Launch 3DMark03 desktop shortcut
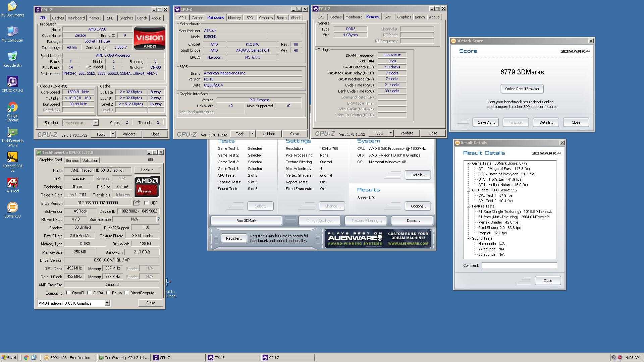 pos(12,210)
